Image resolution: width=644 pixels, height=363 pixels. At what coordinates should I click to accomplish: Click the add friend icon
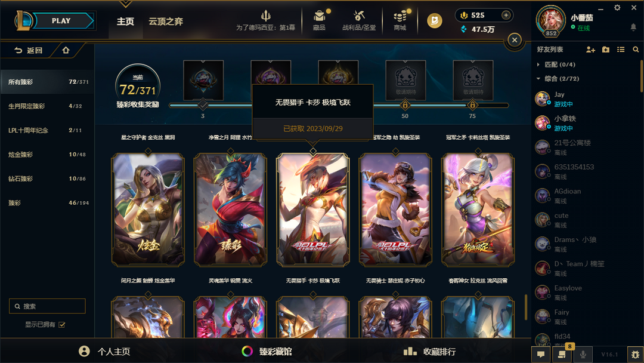pyautogui.click(x=590, y=50)
